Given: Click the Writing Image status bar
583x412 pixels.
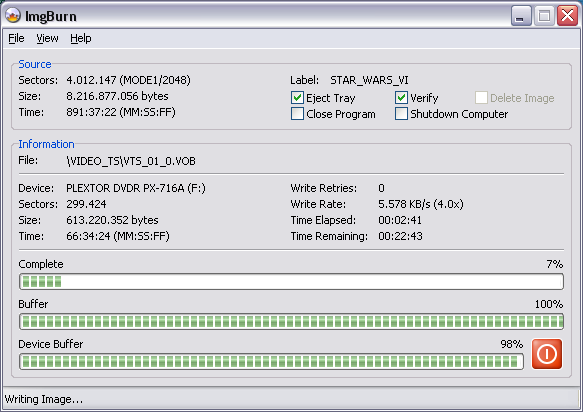Looking at the screenshot, I should tap(292, 399).
